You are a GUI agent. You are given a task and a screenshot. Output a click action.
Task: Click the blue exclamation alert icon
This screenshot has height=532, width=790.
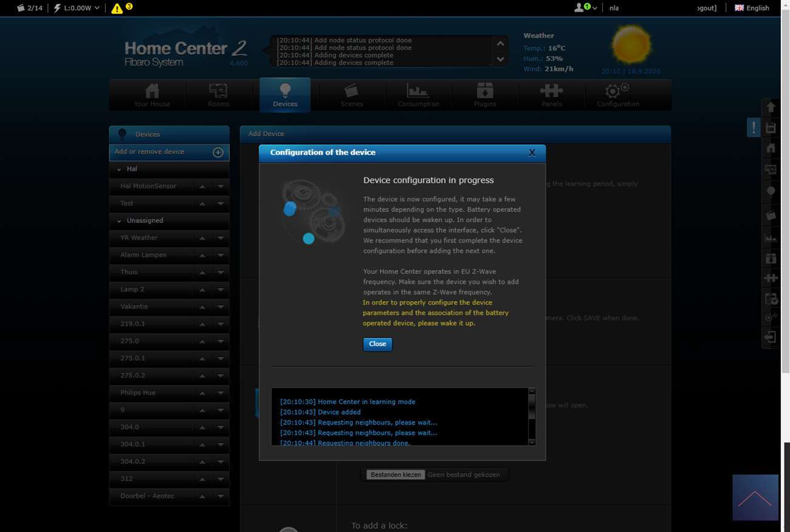coord(754,128)
